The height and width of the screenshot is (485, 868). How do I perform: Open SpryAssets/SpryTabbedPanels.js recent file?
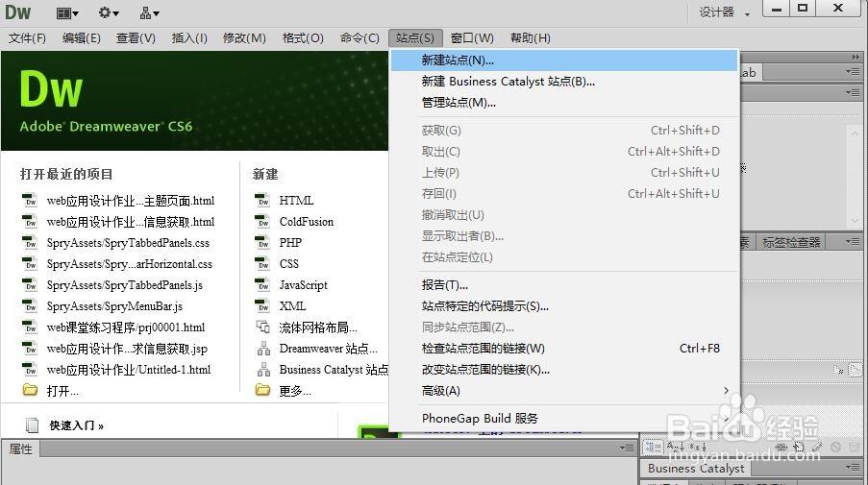tap(125, 285)
